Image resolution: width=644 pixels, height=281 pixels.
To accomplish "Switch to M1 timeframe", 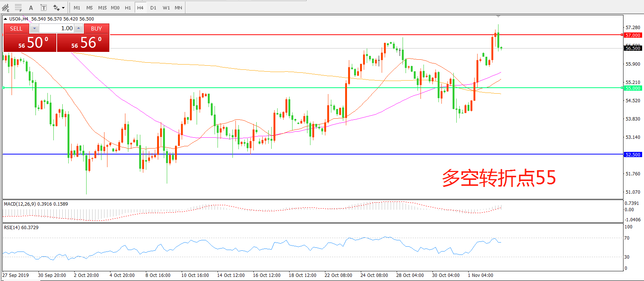I will [x=77, y=7].
